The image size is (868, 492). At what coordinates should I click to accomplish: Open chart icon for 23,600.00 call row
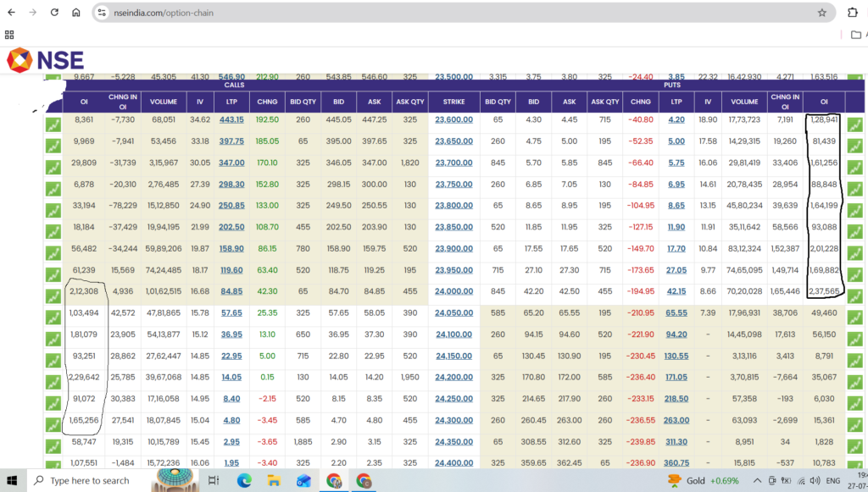click(x=53, y=125)
